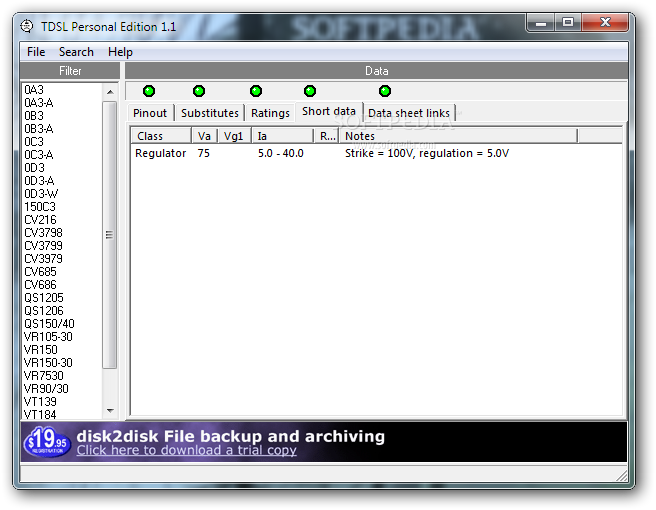Sort by the Vg1 column header
Screen dimensions: 656x510
[234, 136]
